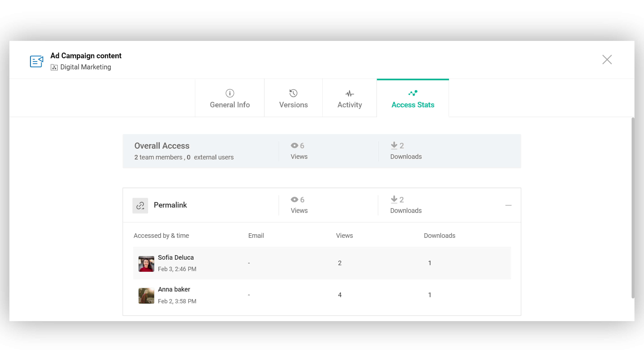Image resolution: width=644 pixels, height=362 pixels.
Task: Click the Access Stats graph icon
Action: pos(413,93)
